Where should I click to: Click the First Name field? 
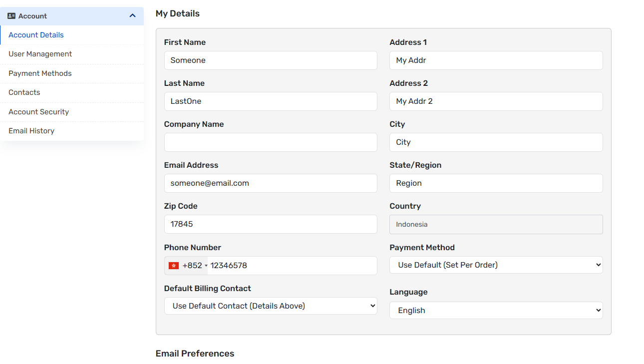pos(271,60)
